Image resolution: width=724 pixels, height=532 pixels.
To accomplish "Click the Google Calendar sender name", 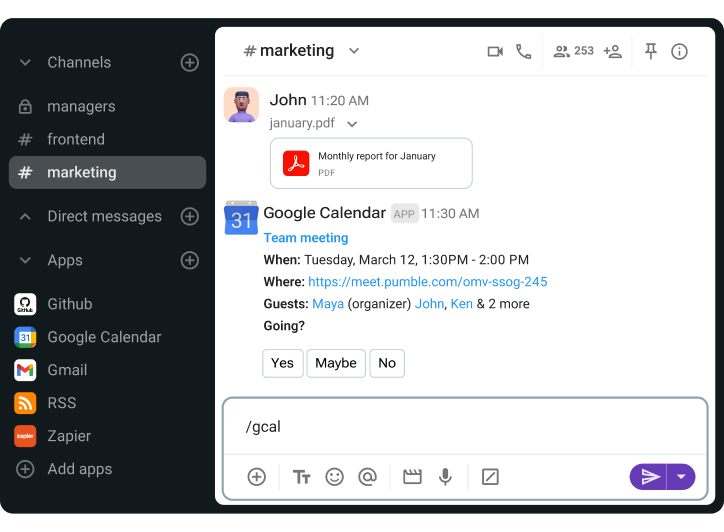I will click(x=325, y=213).
